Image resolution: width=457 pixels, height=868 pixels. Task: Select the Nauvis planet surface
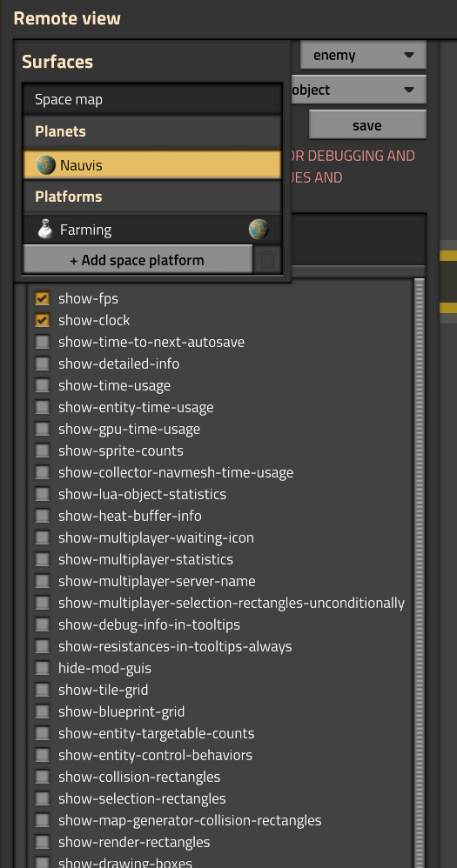tap(152, 165)
